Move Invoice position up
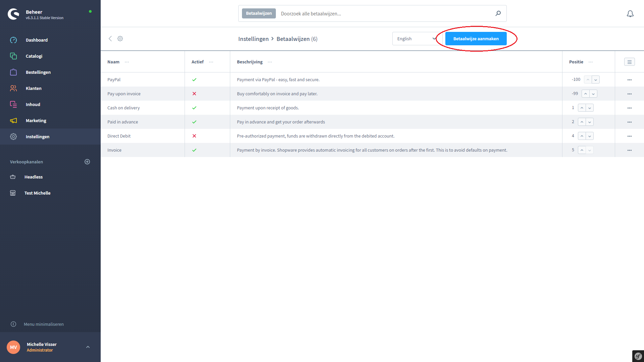This screenshot has height=362, width=644. (582, 150)
